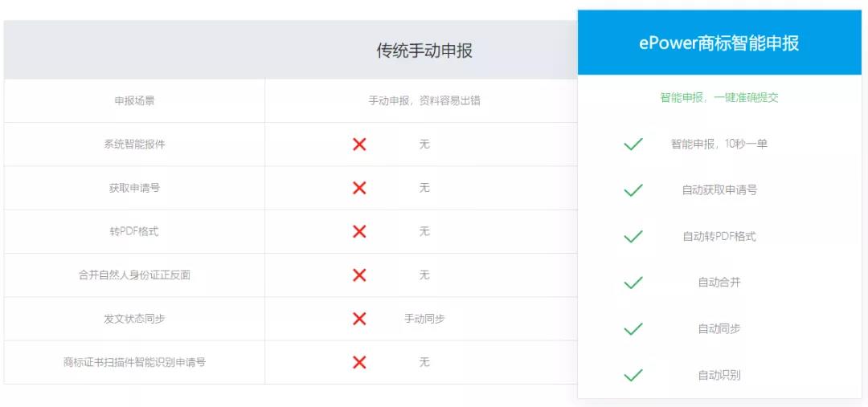Screen dimensions: 868x407
Task: Click the green checkmark beside 自动合并
Action: [x=633, y=283]
